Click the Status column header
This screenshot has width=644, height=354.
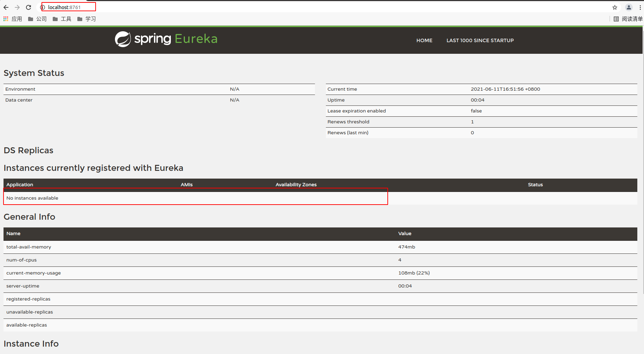click(535, 185)
